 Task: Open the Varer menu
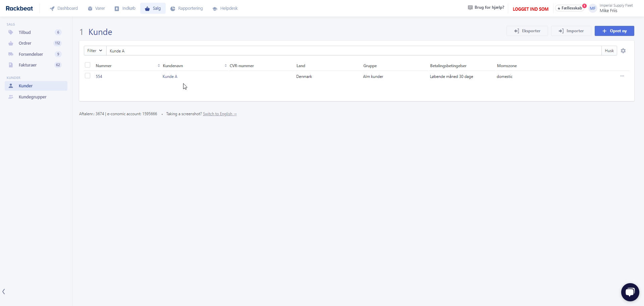(96, 8)
